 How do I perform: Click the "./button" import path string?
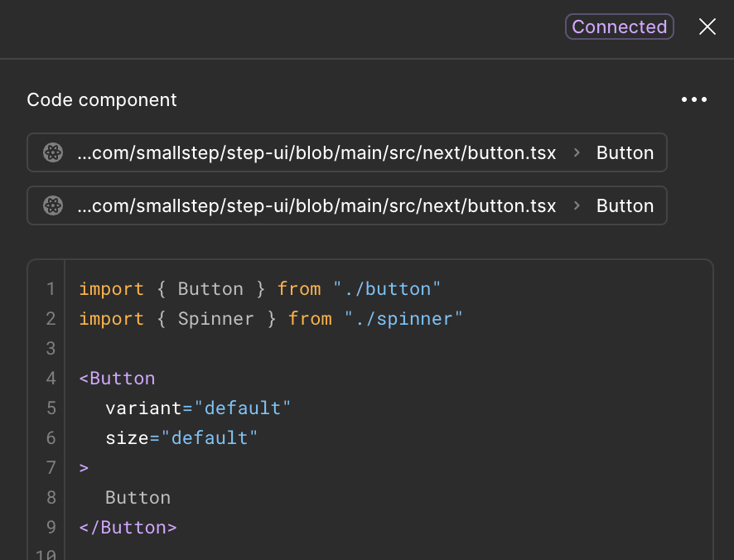tap(387, 289)
